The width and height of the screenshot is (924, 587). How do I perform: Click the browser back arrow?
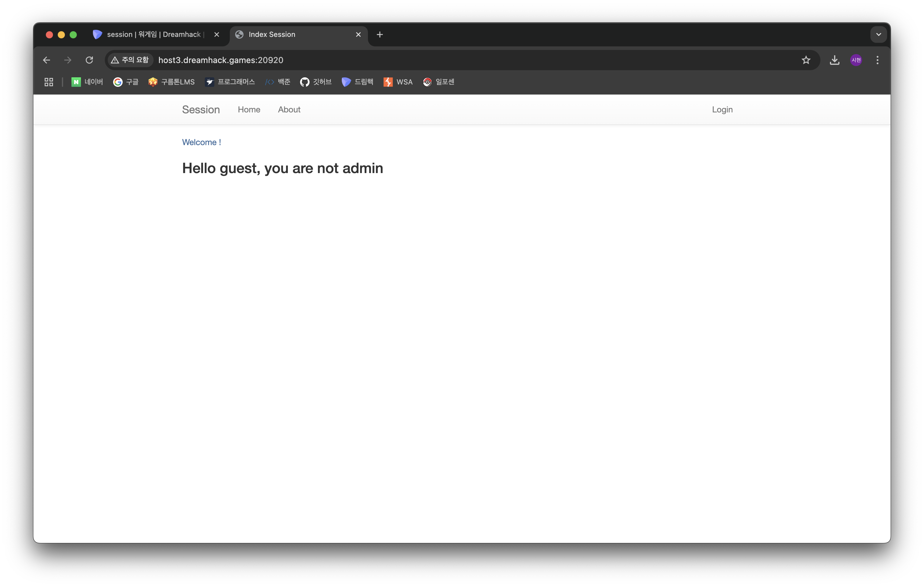pos(46,60)
